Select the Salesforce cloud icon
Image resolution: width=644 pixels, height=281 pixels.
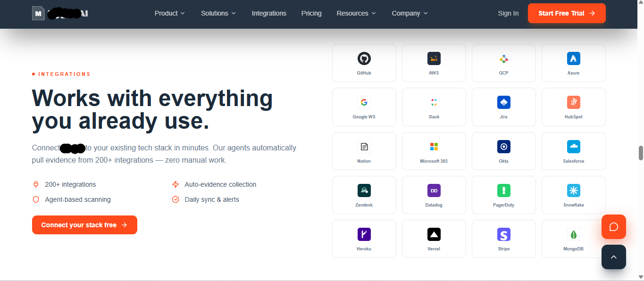573,147
